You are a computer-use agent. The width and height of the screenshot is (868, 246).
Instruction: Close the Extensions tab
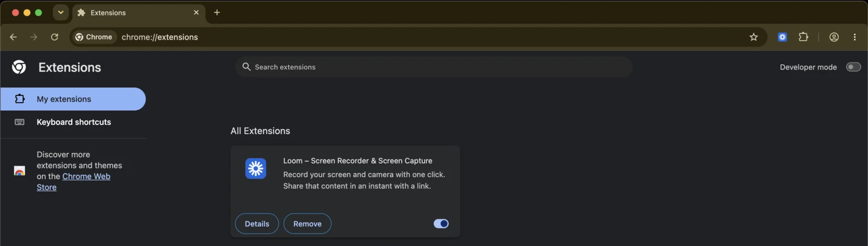[x=196, y=12]
